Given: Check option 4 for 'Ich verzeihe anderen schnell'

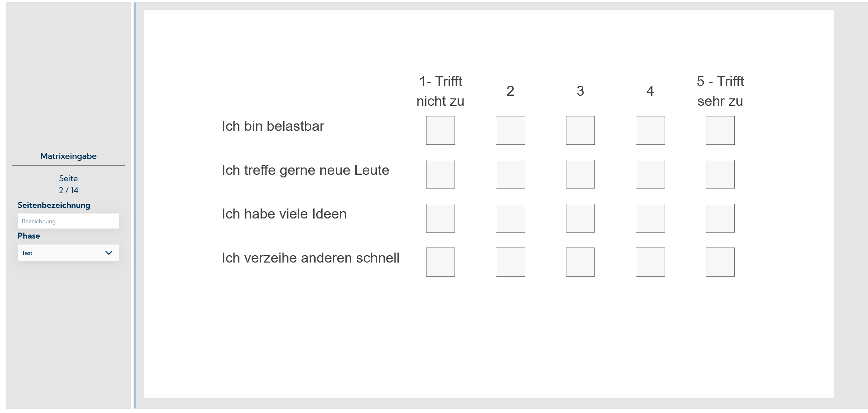Looking at the screenshot, I should coord(650,262).
